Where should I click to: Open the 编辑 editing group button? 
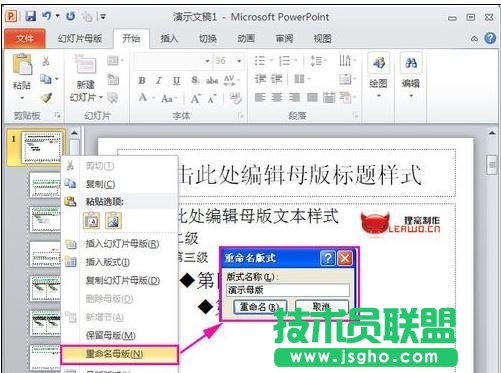coord(411,75)
